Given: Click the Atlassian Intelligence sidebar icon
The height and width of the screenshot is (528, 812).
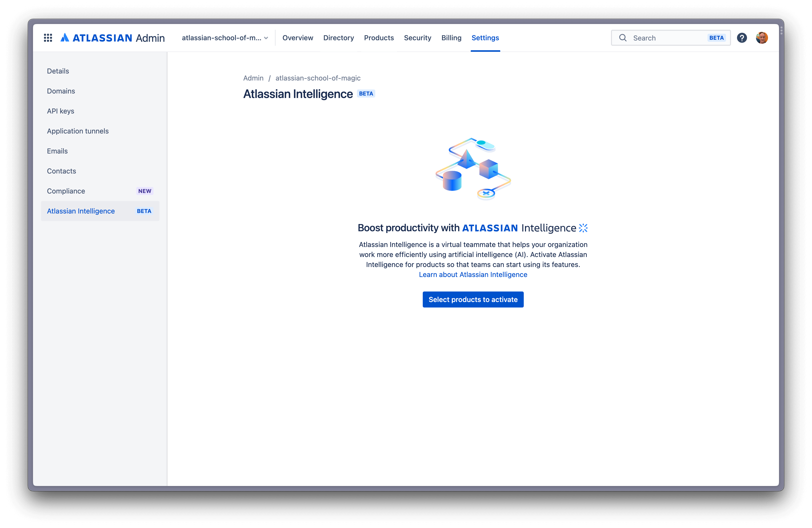Looking at the screenshot, I should 80,211.
